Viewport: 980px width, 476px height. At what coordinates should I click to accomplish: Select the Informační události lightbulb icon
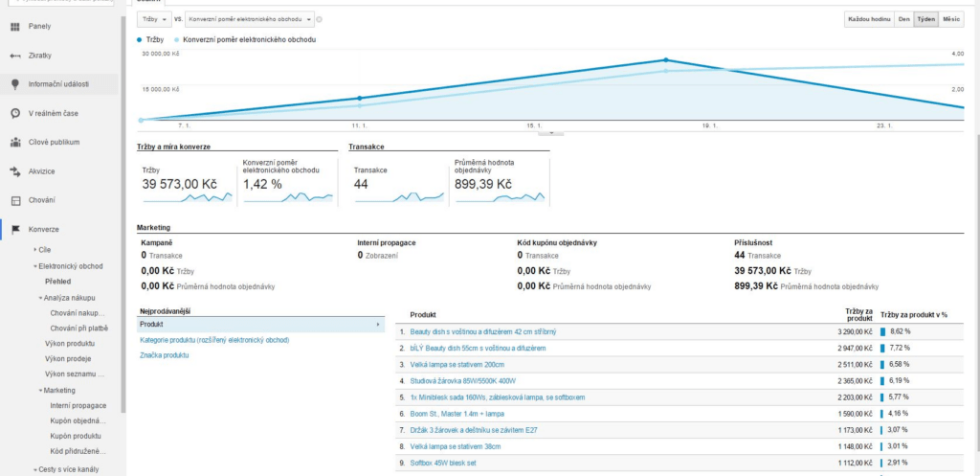tap(15, 84)
